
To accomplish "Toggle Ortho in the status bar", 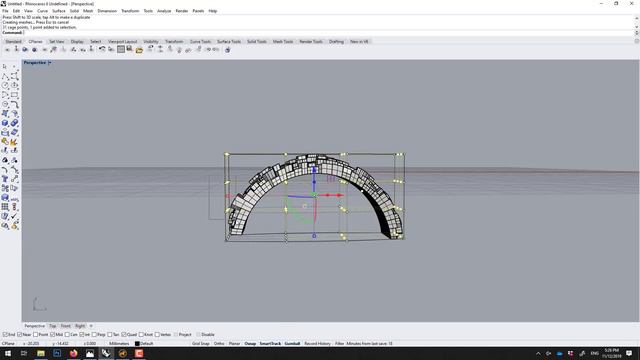I will click(219, 344).
